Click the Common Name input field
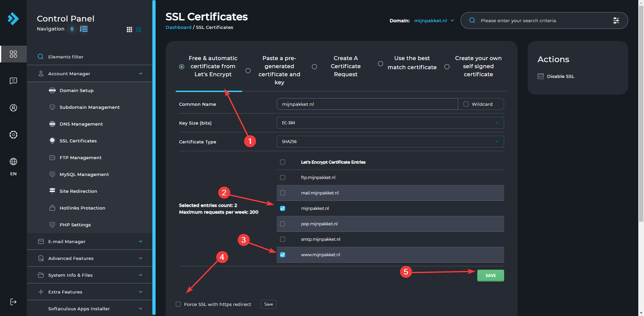The image size is (644, 316). (367, 104)
